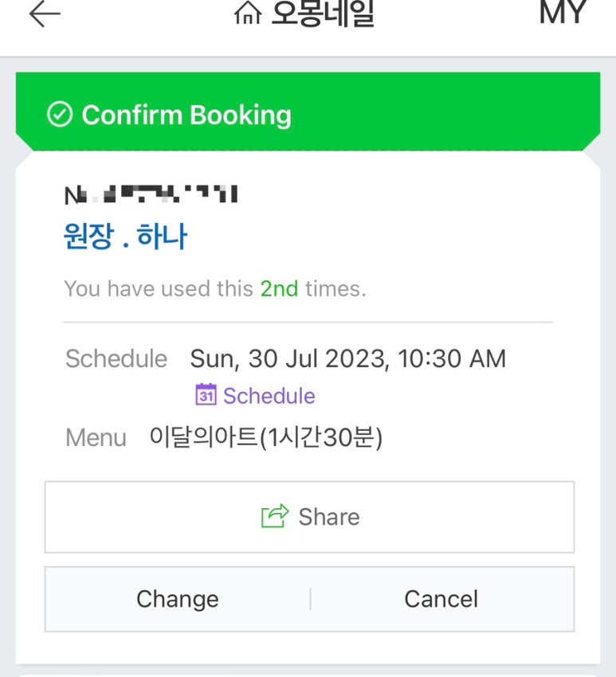Open the home icon beside 오몽네일
Viewport: 616px width, 677px height.
point(248,13)
